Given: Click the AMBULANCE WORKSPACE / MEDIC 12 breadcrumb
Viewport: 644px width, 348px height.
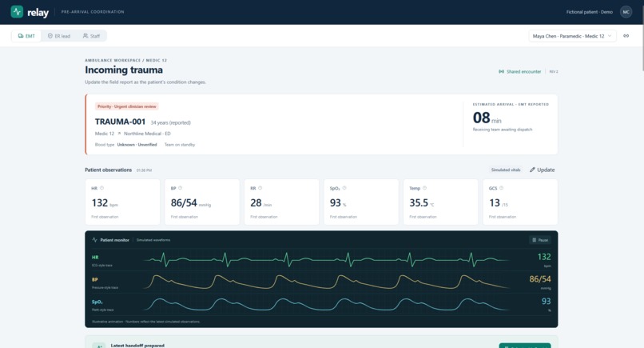Looking at the screenshot, I should [x=125, y=61].
